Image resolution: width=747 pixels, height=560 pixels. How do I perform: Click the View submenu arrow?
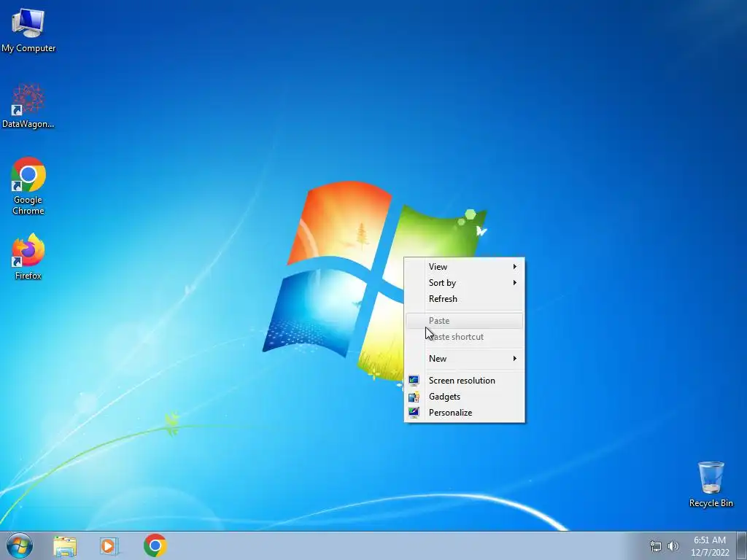[514, 267]
